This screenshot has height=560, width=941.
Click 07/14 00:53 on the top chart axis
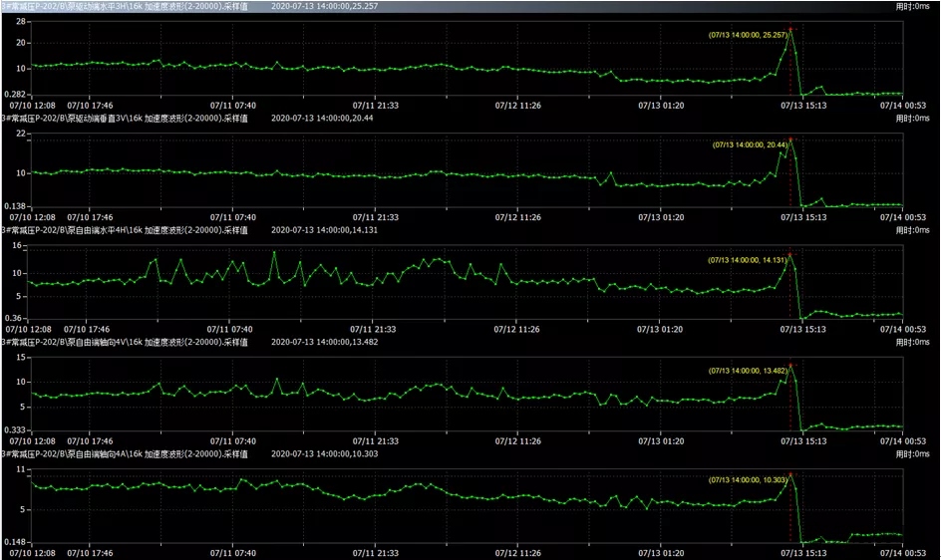point(905,104)
